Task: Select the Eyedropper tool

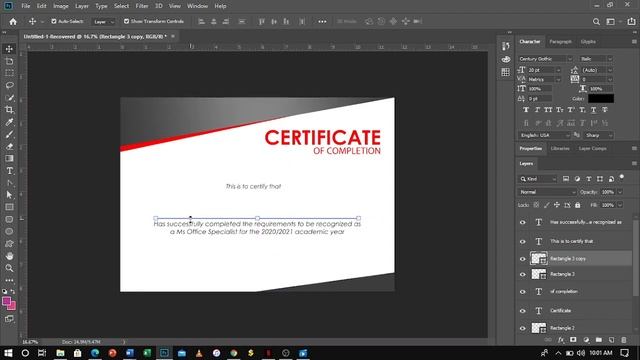Action: pos(9,122)
